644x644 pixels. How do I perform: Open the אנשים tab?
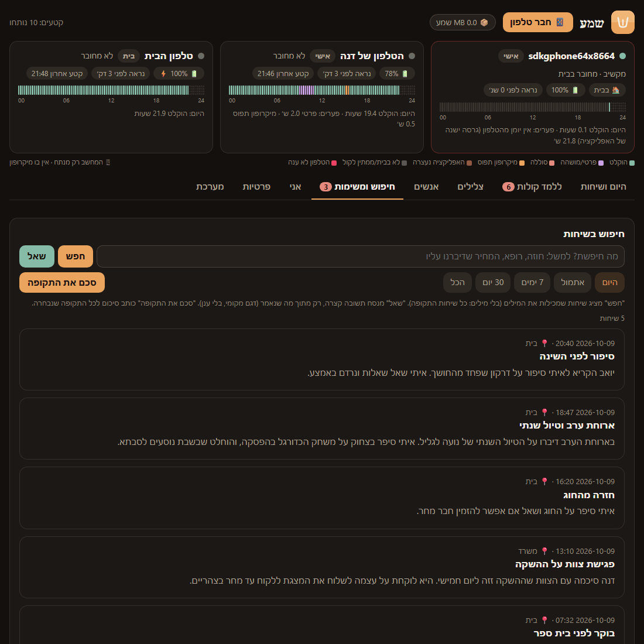tap(426, 187)
